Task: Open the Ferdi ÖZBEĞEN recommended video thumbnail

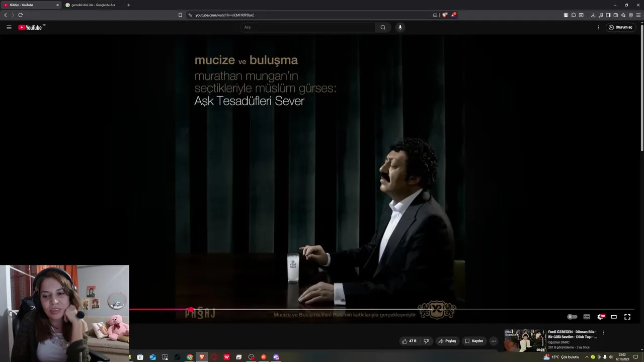Action: click(x=525, y=340)
